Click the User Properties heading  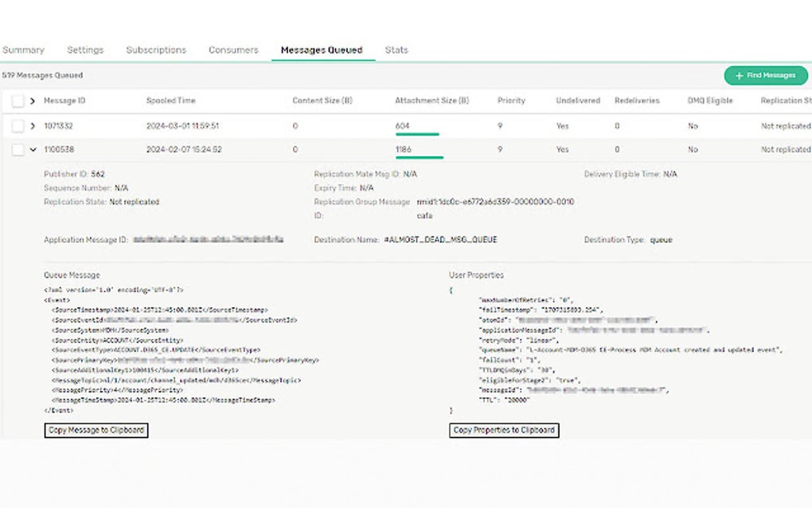[x=476, y=275]
